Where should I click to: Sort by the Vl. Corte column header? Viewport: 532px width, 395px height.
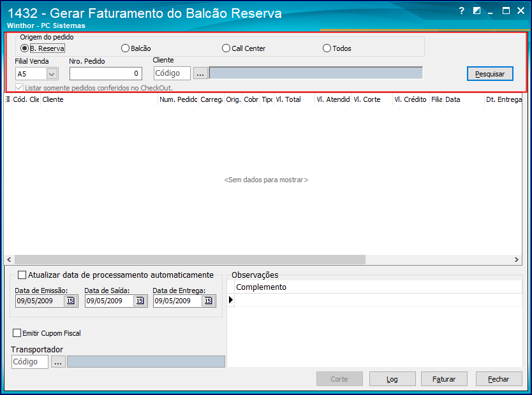pos(372,99)
